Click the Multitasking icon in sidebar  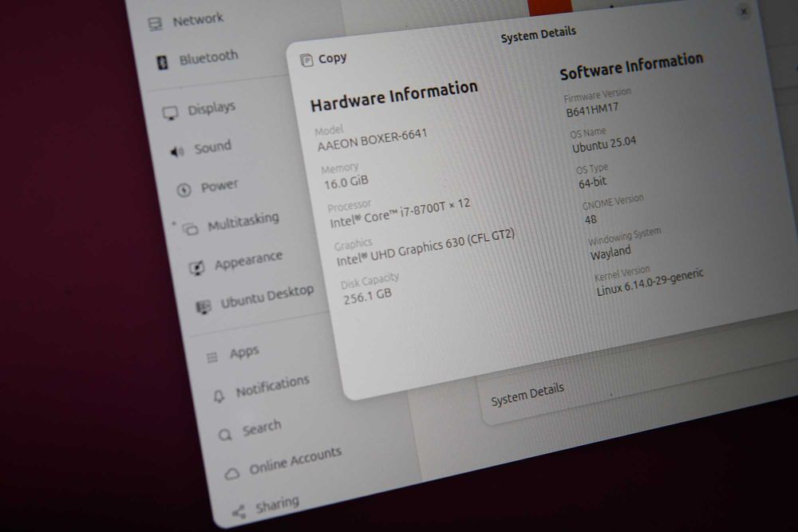pos(191,230)
